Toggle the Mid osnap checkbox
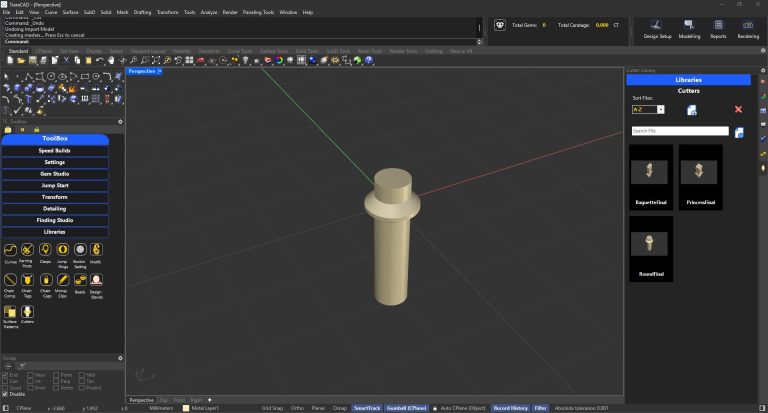Image resolution: width=768 pixels, height=413 pixels. pos(84,374)
